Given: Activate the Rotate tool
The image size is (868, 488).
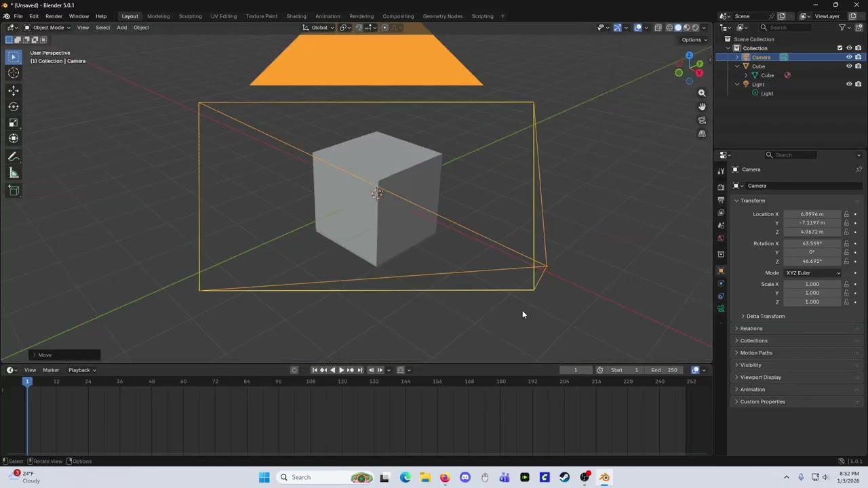Looking at the screenshot, I should (14, 106).
